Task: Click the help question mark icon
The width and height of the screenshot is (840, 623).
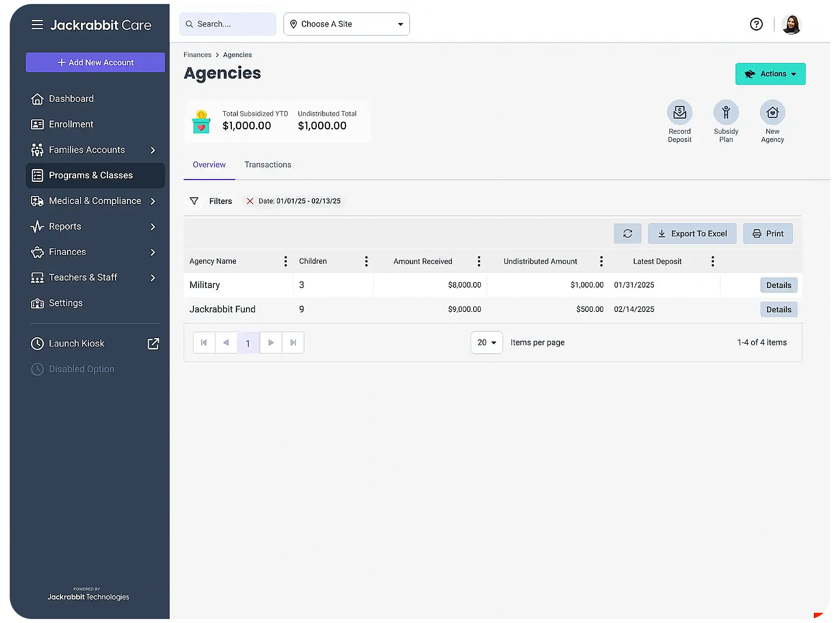Action: point(756,24)
